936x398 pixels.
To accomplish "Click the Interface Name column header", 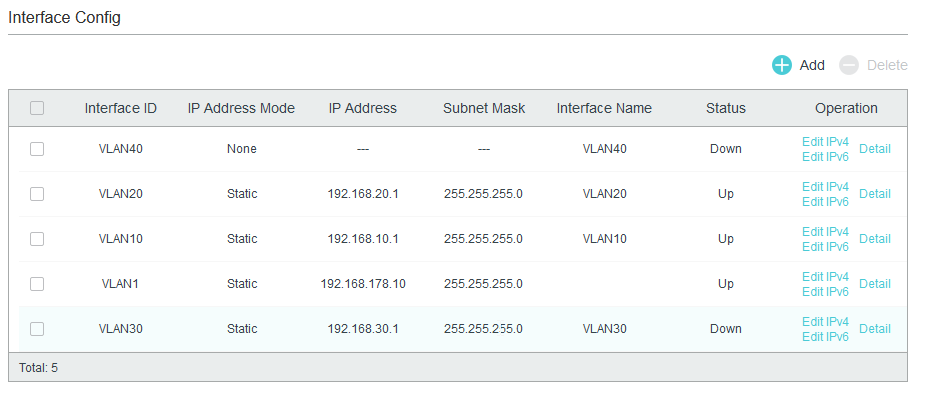I will click(604, 108).
